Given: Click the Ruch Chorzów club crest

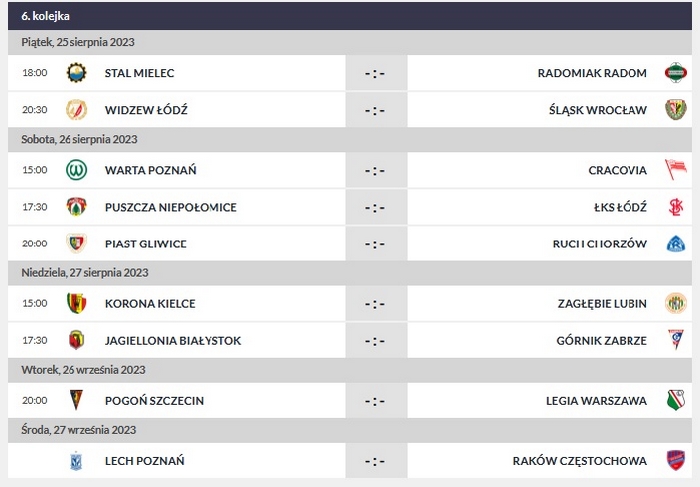Looking at the screenshot, I should pyautogui.click(x=676, y=244).
